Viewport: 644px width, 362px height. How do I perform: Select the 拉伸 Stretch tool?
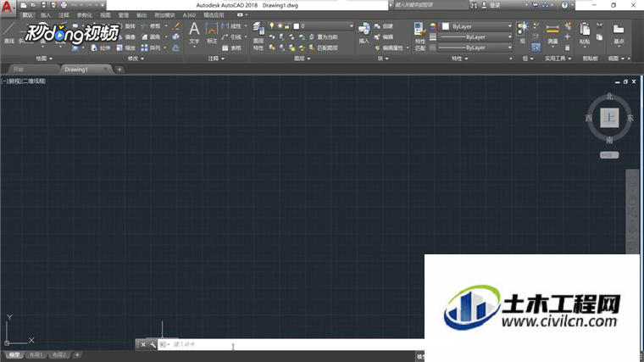[x=101, y=47]
